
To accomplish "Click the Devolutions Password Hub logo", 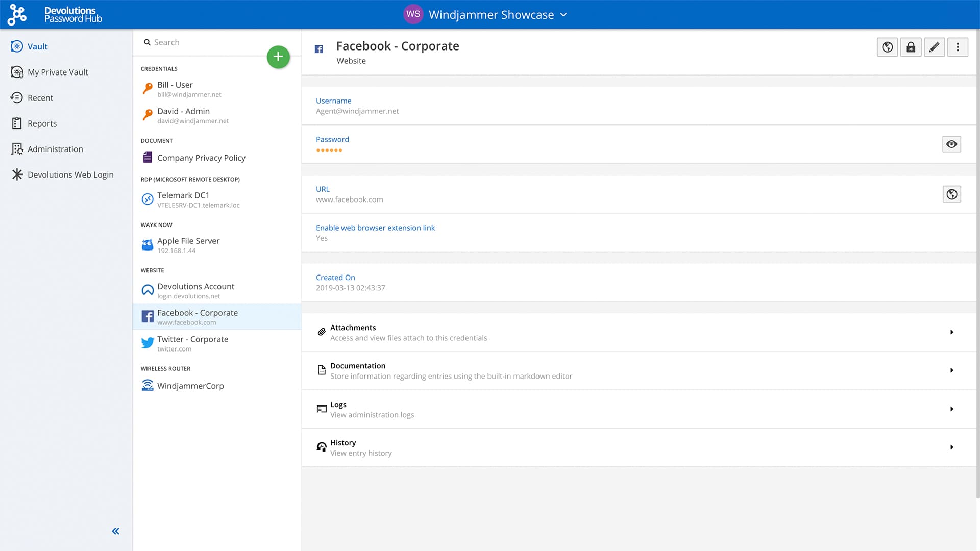I will (x=55, y=14).
